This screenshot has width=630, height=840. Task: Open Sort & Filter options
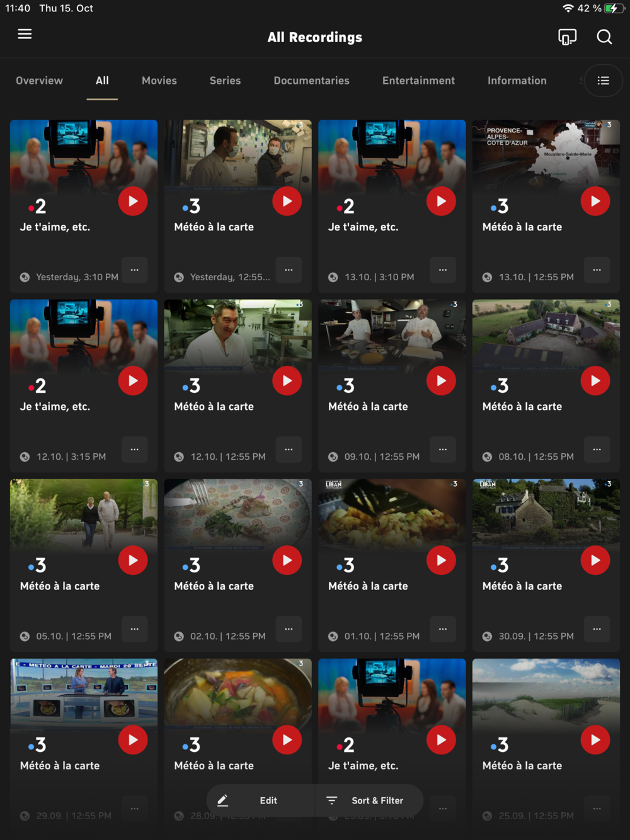369,800
